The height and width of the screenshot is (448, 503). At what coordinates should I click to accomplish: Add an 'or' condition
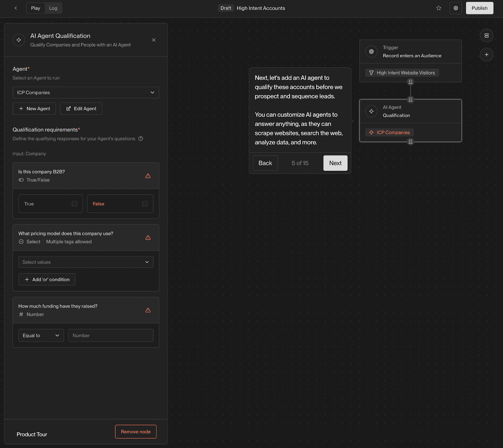click(x=47, y=279)
